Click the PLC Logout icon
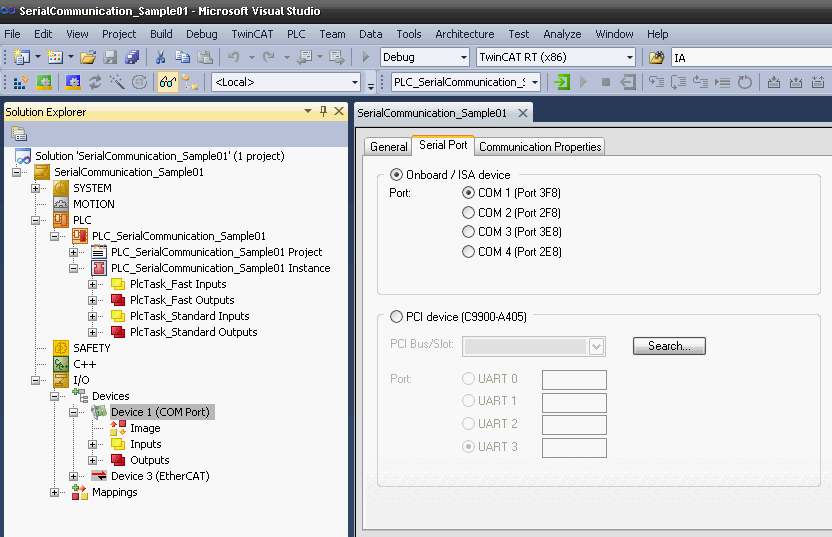The image size is (832, 537). pos(628,82)
